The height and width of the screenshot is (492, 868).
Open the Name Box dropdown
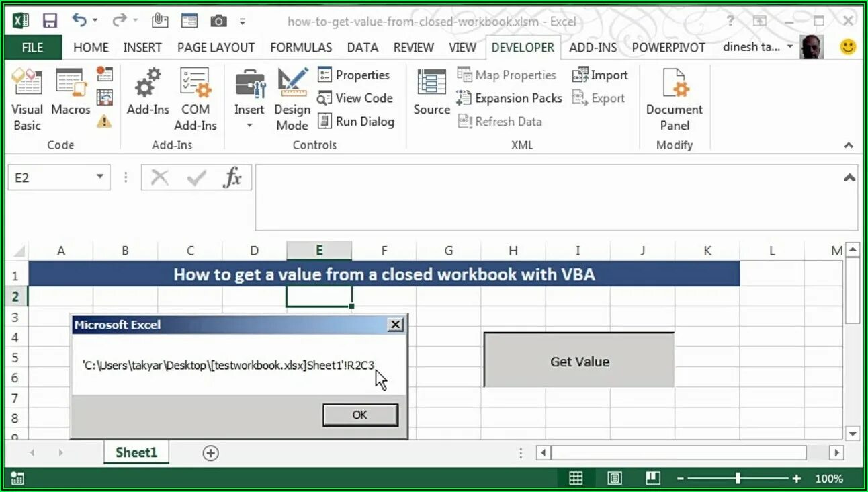[x=100, y=177]
